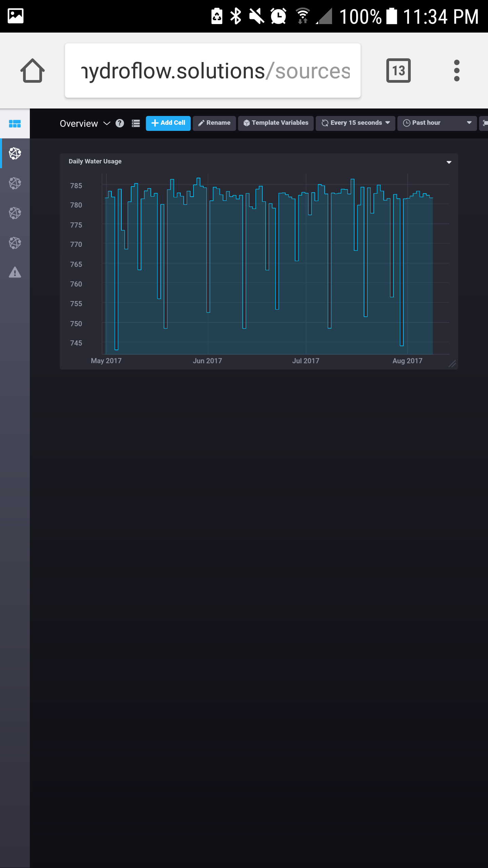
Task: Open the alert triangle sidebar icon
Action: click(15, 272)
